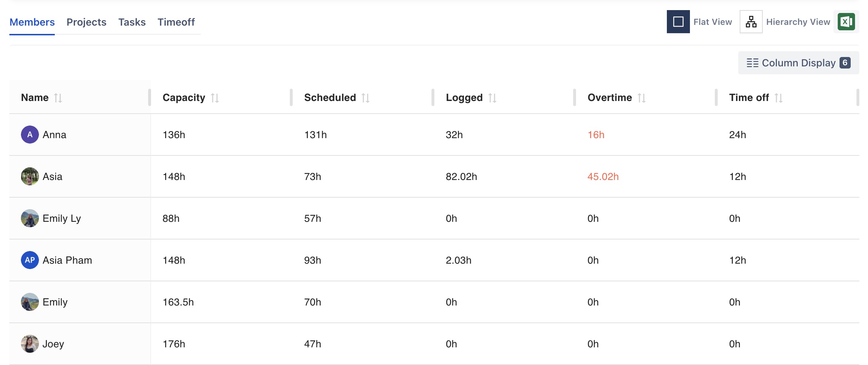Open the Column Display options
Viewport: 868px width, 365px height.
pyautogui.click(x=798, y=63)
